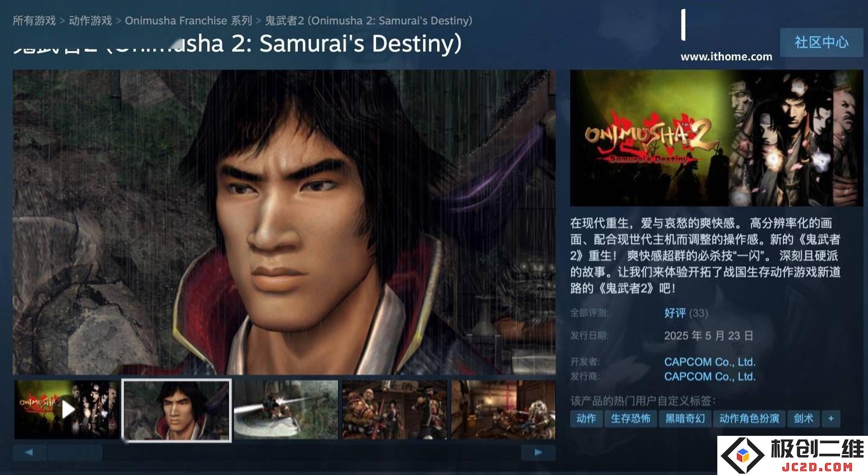Select the 剑术 tag
Viewport: 868px width, 475px height.
coord(804,418)
